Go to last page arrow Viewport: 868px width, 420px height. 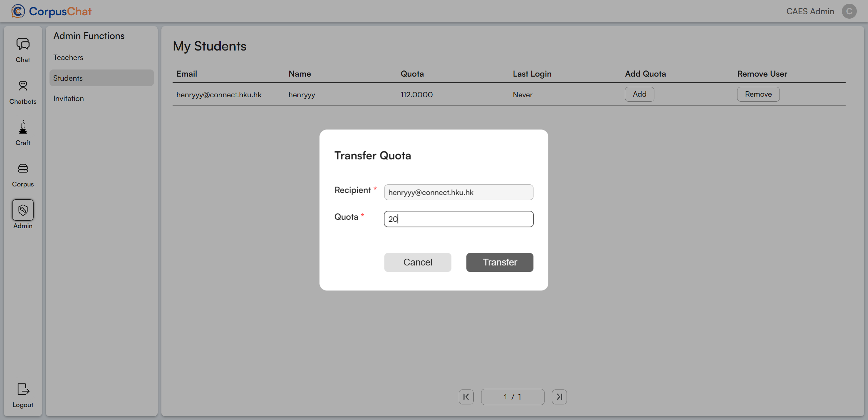click(x=559, y=397)
